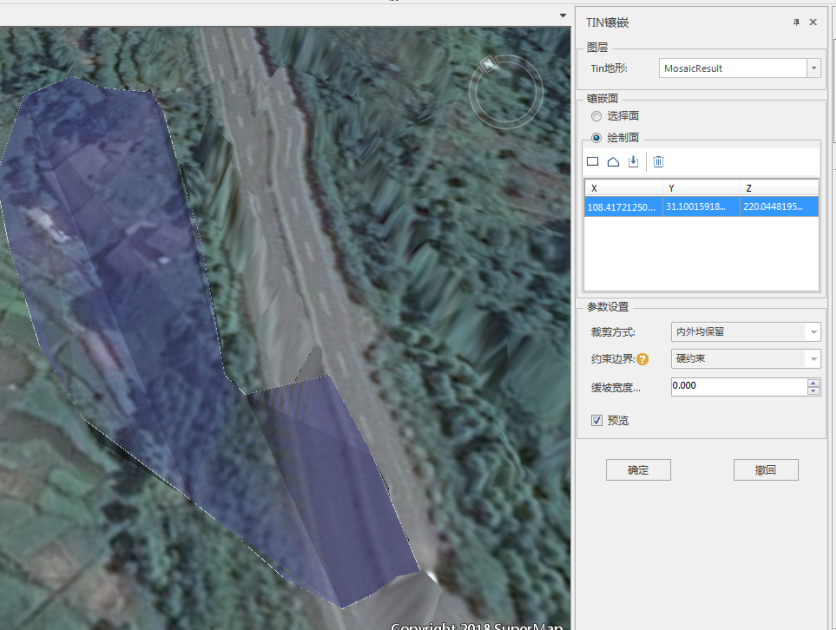Close the TIN镶嵌 panel
The image size is (836, 630).
[813, 22]
